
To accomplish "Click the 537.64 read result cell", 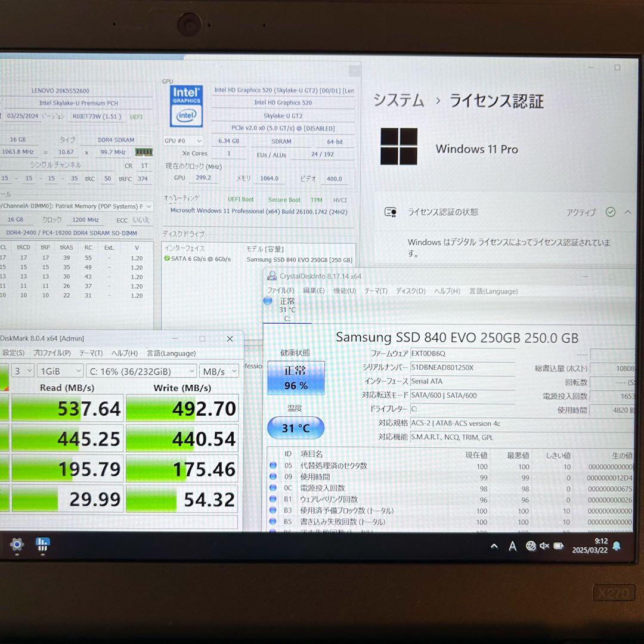I will (x=68, y=408).
